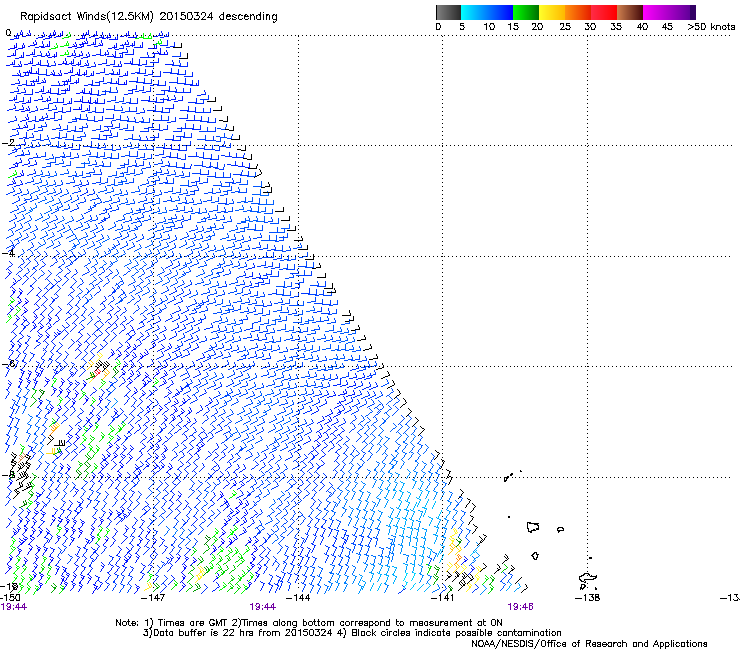This screenshot has width=740, height=650.
Task: Click the '-4' latitude axis label
Action: (x=8, y=253)
